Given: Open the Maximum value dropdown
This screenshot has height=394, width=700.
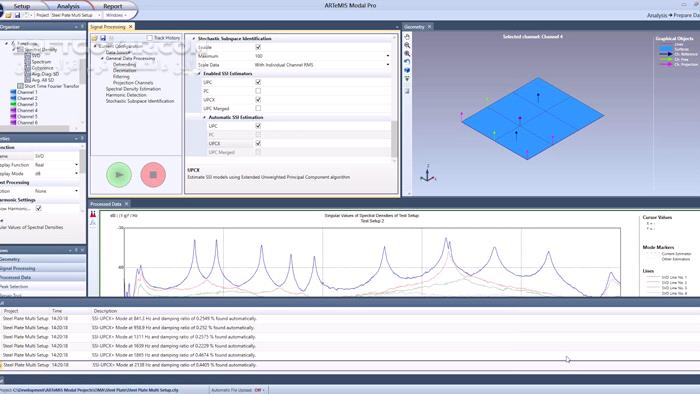Looking at the screenshot, I should (388, 56).
